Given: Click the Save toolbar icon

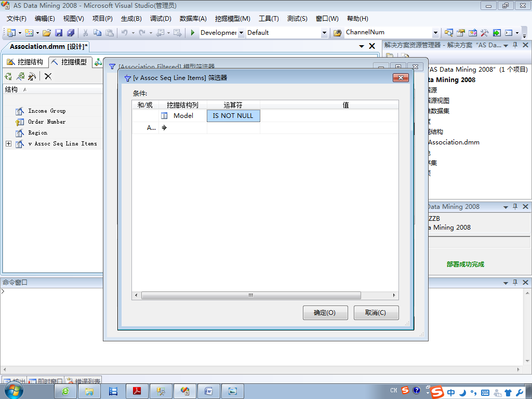Looking at the screenshot, I should [x=59, y=33].
